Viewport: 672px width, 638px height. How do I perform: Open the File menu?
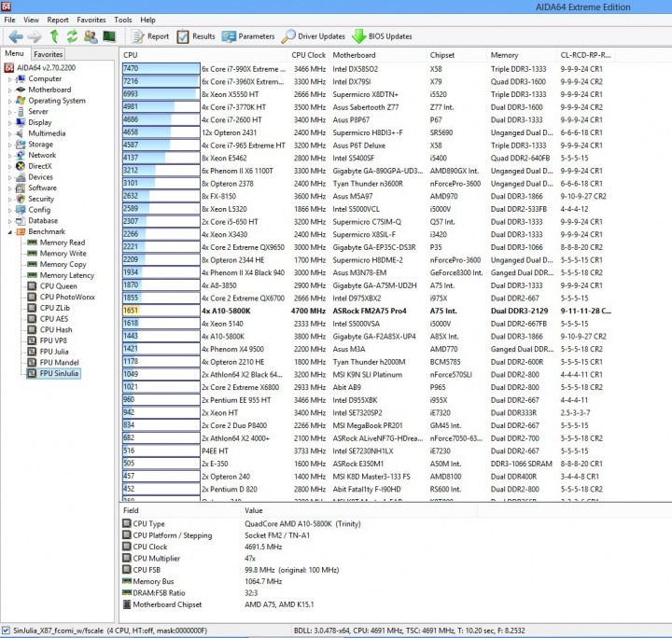point(9,20)
